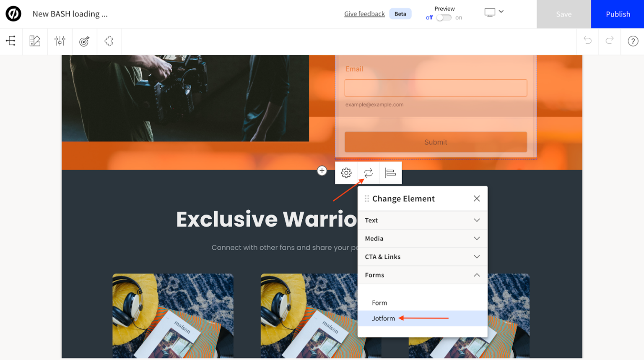Choose Form in the Change Element panel
This screenshot has height=360, width=644.
pyautogui.click(x=379, y=303)
